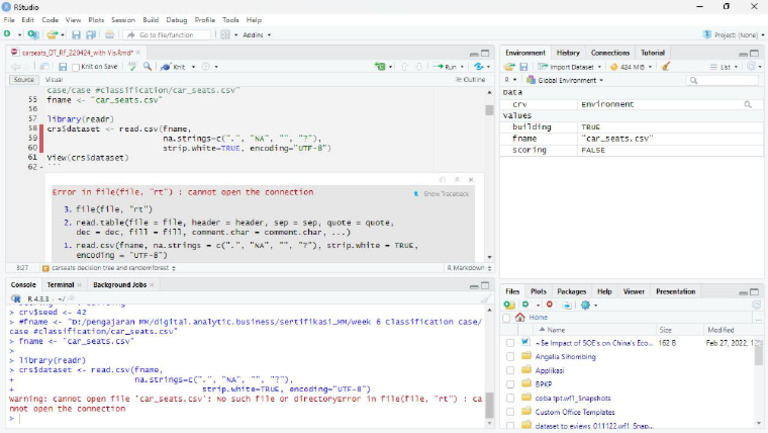Enable the Knit on Save checkbox
The height and width of the screenshot is (433, 768).
(76, 67)
